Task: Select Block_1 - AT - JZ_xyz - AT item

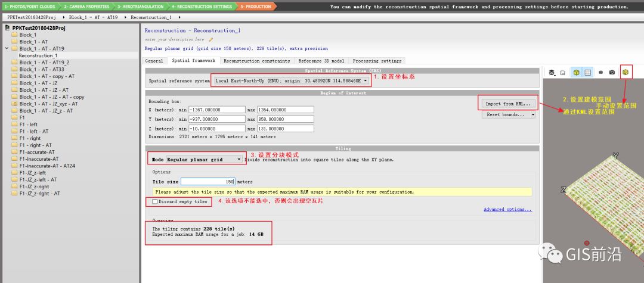Action: [48, 104]
